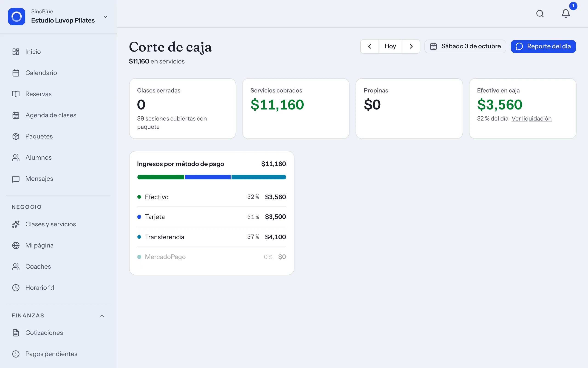Click the Reporte del día button
This screenshot has width=588, height=368.
tap(543, 46)
